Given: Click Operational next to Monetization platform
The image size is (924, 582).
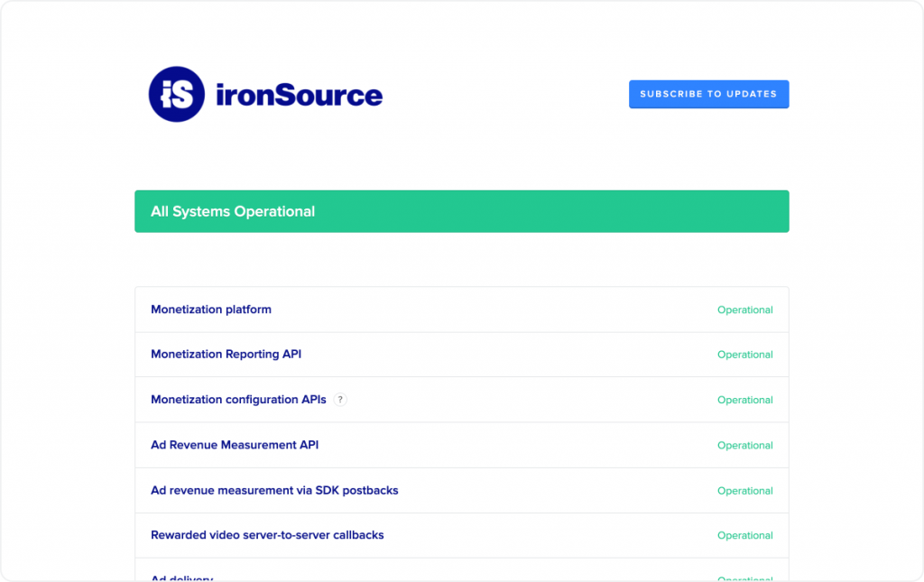Looking at the screenshot, I should (745, 309).
